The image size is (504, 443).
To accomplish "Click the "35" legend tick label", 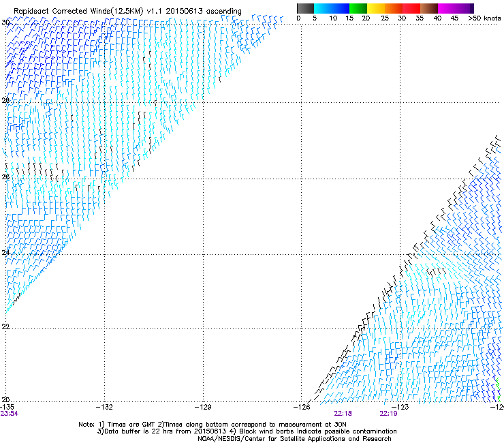I will 420,18.
